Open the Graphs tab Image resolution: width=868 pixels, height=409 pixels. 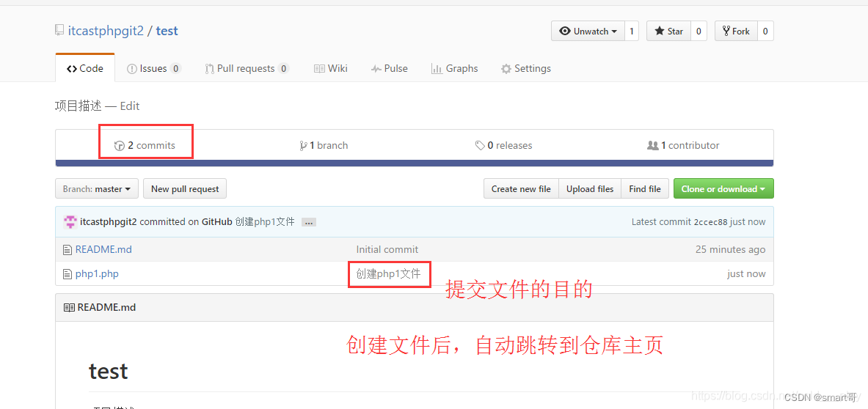tap(454, 69)
